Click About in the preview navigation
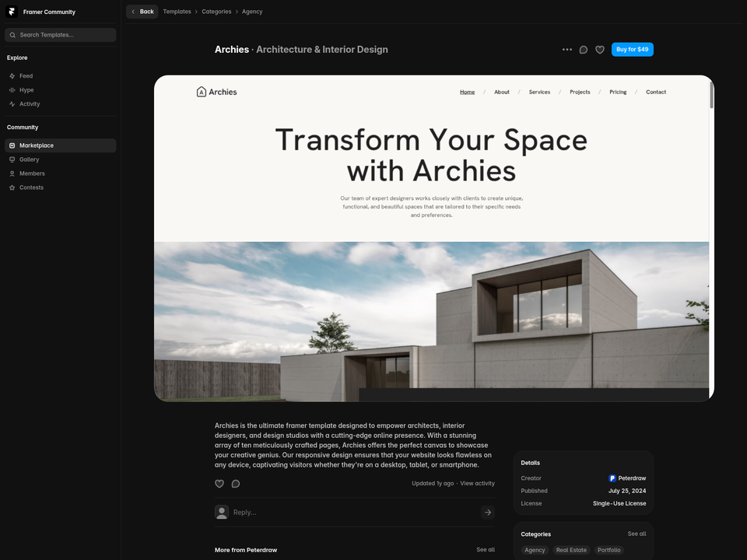Viewport: 747px width, 560px height. click(x=502, y=92)
